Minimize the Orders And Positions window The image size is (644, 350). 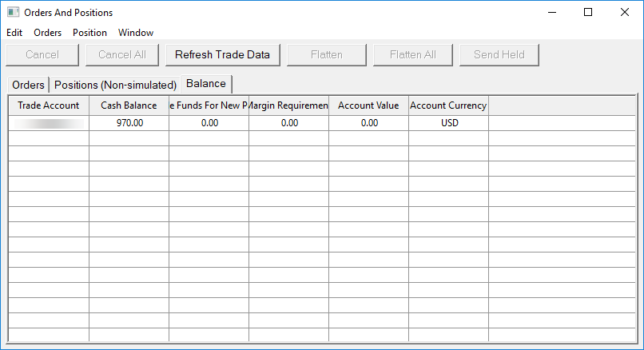[552, 12]
